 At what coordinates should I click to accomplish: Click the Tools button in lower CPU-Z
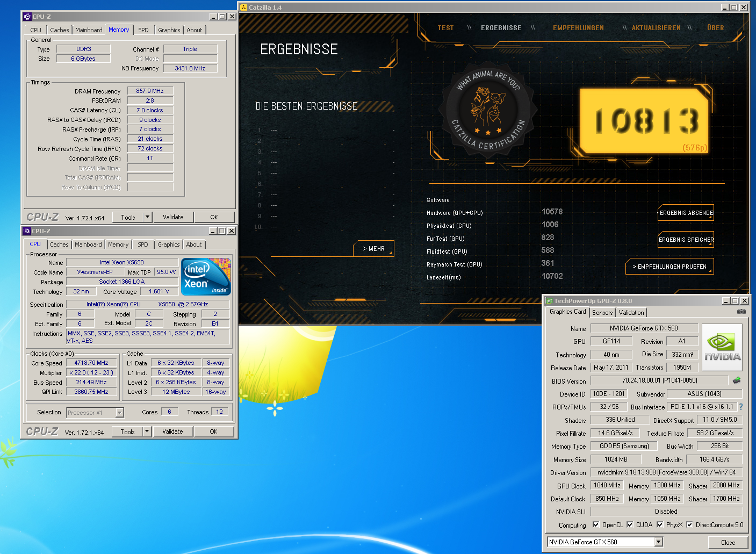click(127, 431)
